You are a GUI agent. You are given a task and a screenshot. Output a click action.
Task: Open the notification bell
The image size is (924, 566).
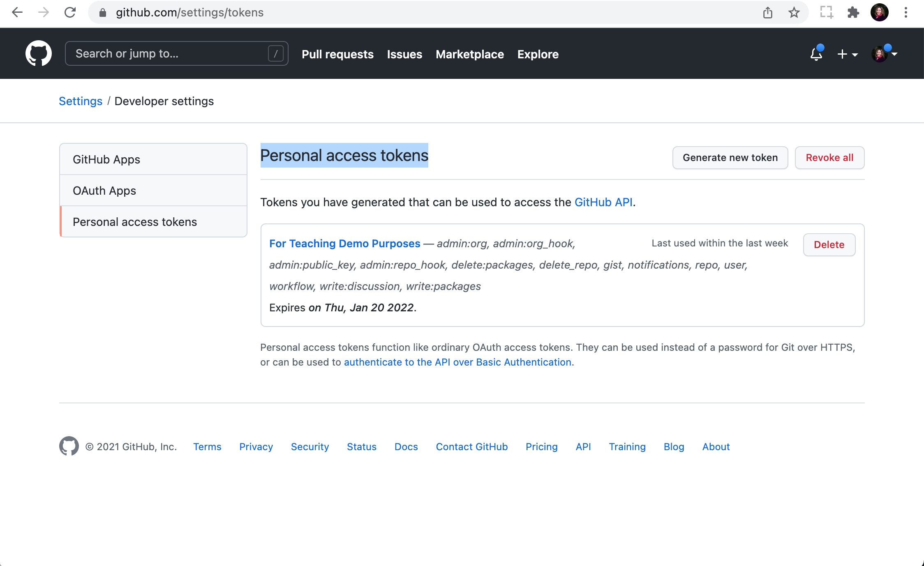pos(816,54)
